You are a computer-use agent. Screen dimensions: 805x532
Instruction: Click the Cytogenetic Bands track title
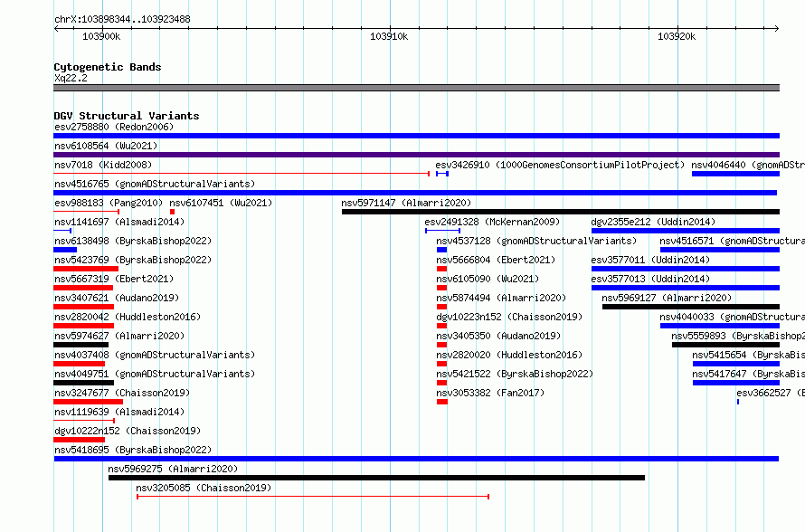108,67
